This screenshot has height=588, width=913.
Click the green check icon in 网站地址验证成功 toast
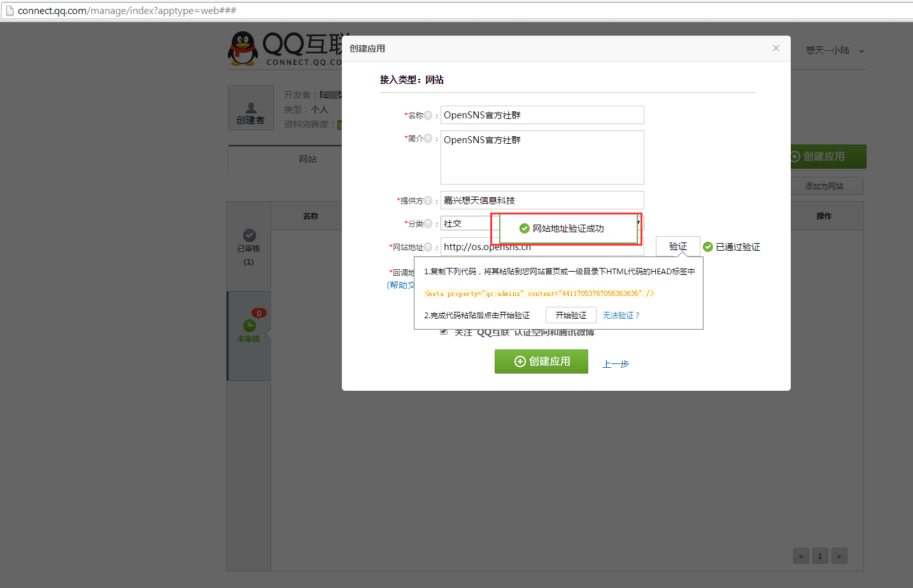click(x=525, y=228)
